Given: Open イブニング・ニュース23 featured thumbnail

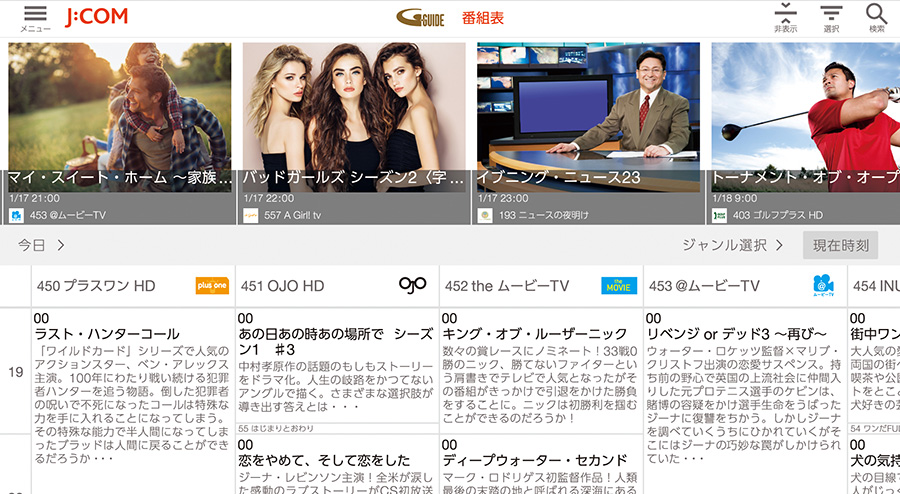Looking at the screenshot, I should (x=588, y=117).
